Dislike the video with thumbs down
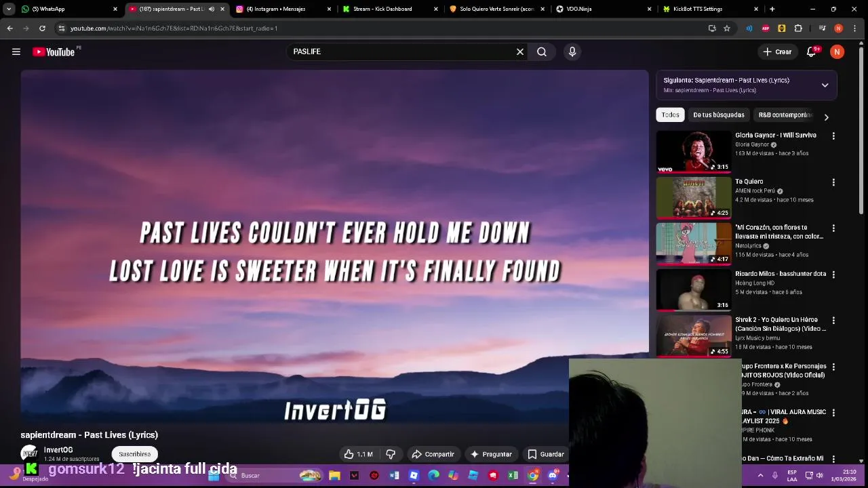The image size is (868, 488). 391,454
